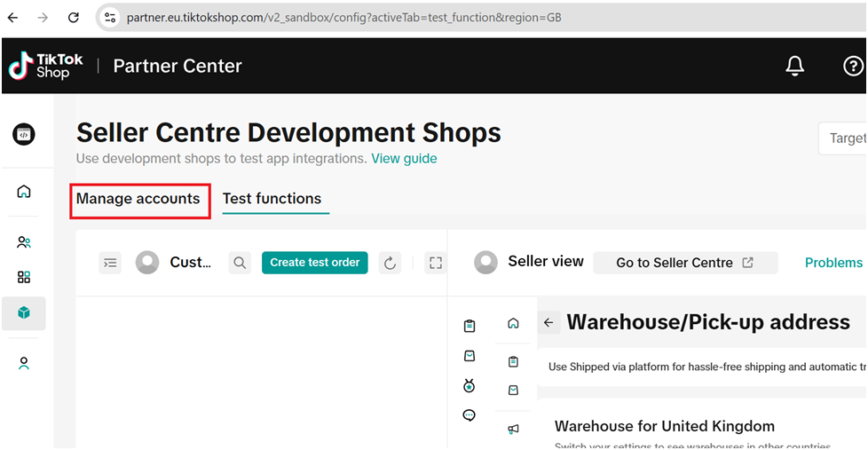Open the developer code icon in sidebar
This screenshot has width=868, height=450.
click(24, 135)
